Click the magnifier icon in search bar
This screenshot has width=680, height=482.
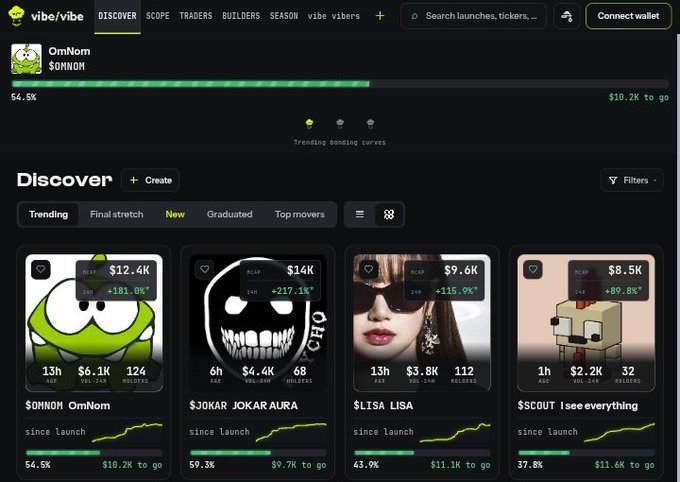[414, 16]
